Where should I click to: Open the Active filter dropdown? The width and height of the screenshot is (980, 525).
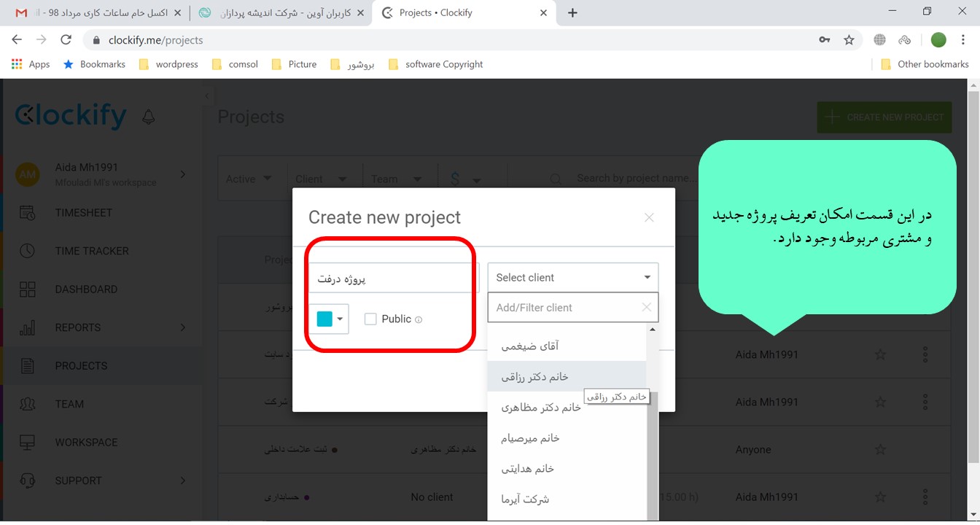[248, 179]
